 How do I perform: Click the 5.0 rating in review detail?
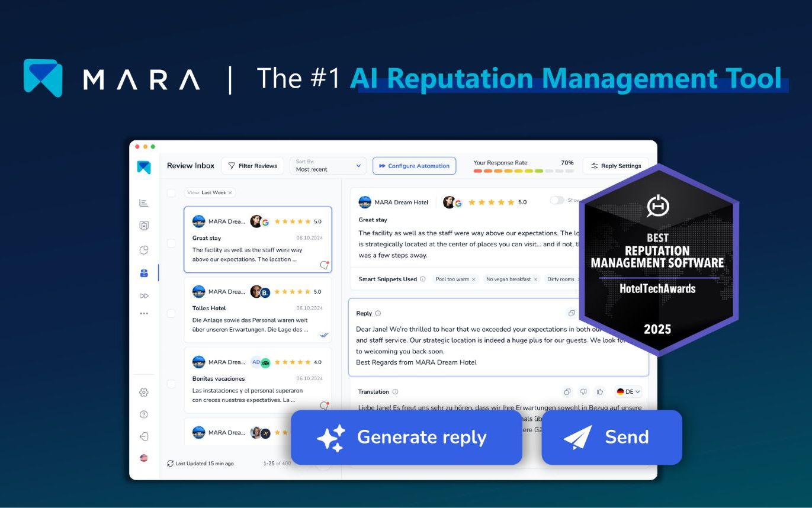(522, 202)
